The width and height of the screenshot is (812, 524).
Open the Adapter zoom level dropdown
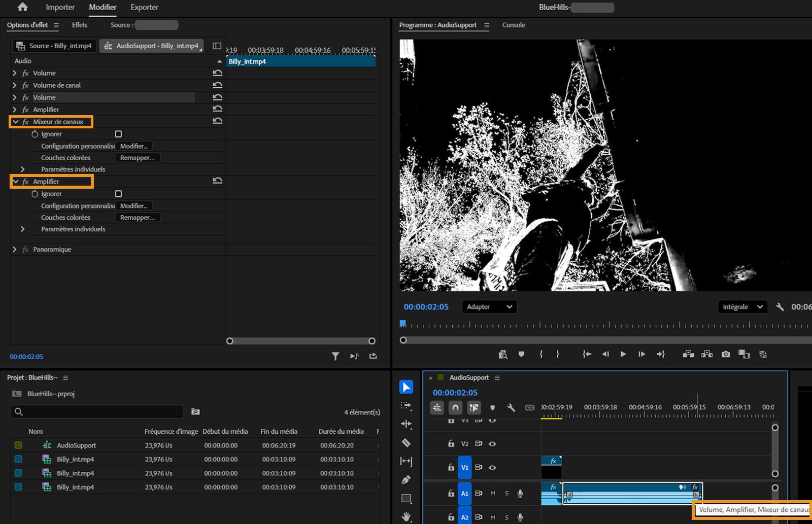click(489, 307)
